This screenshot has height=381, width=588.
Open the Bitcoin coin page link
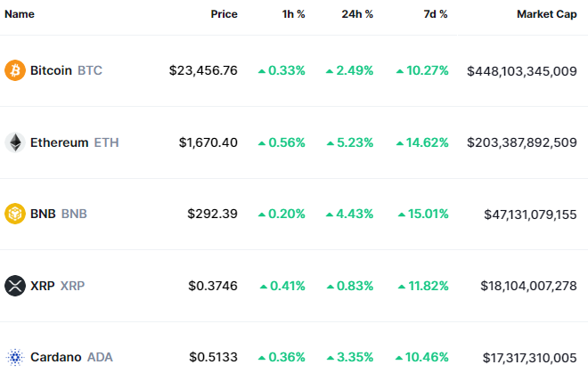51,70
